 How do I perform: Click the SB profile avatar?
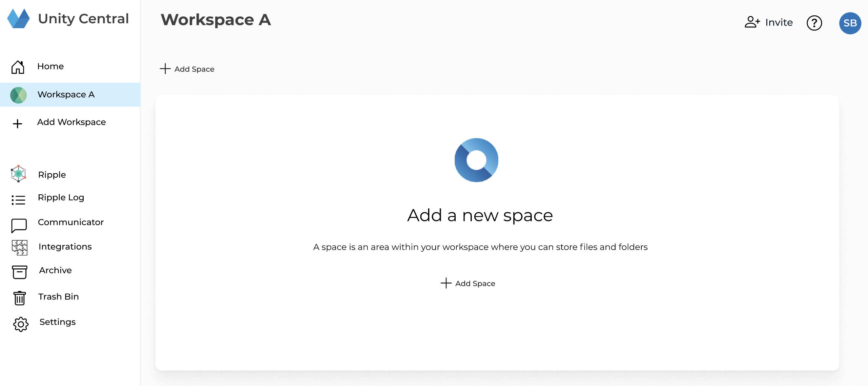pyautogui.click(x=850, y=23)
